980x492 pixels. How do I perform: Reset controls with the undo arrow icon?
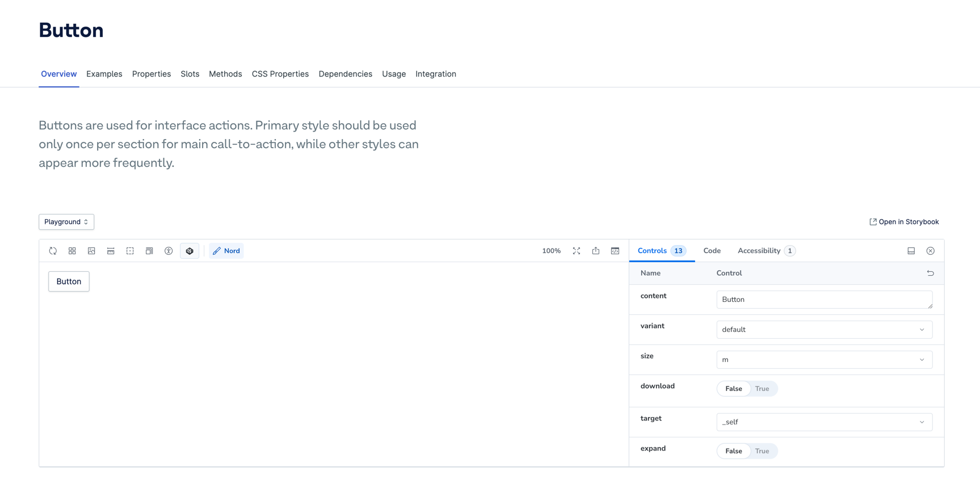pyautogui.click(x=930, y=273)
